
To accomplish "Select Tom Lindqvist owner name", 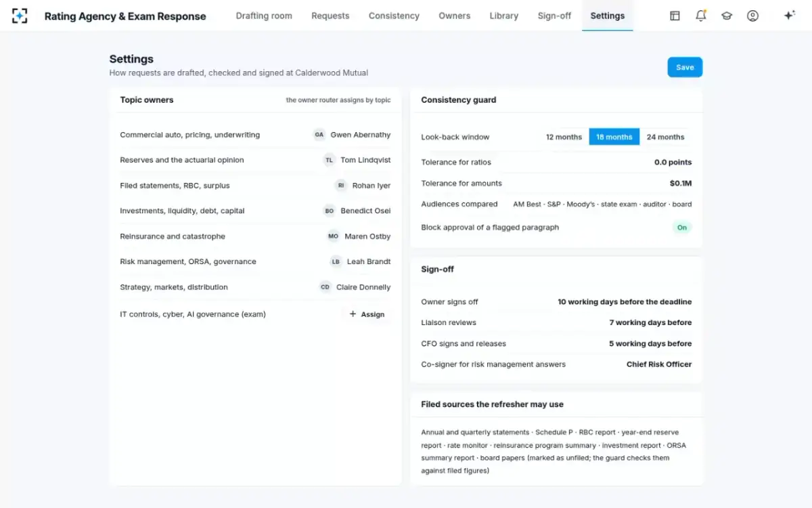I will coord(365,160).
